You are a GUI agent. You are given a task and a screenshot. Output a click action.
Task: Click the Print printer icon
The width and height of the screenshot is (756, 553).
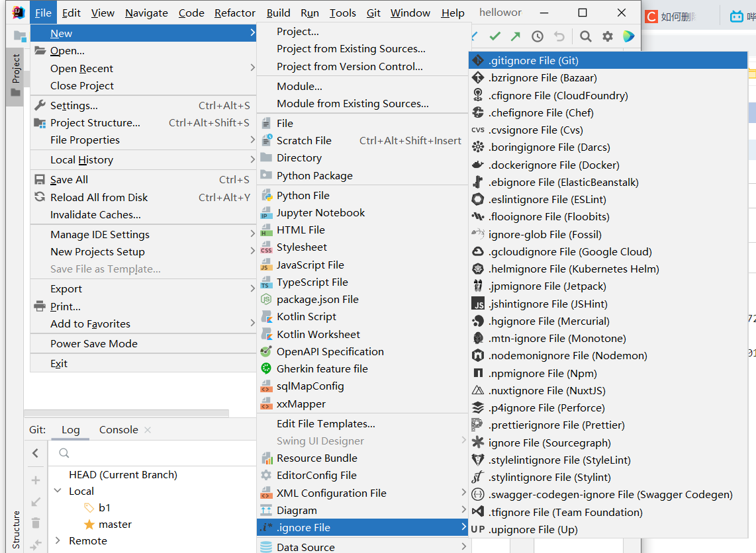[40, 306]
